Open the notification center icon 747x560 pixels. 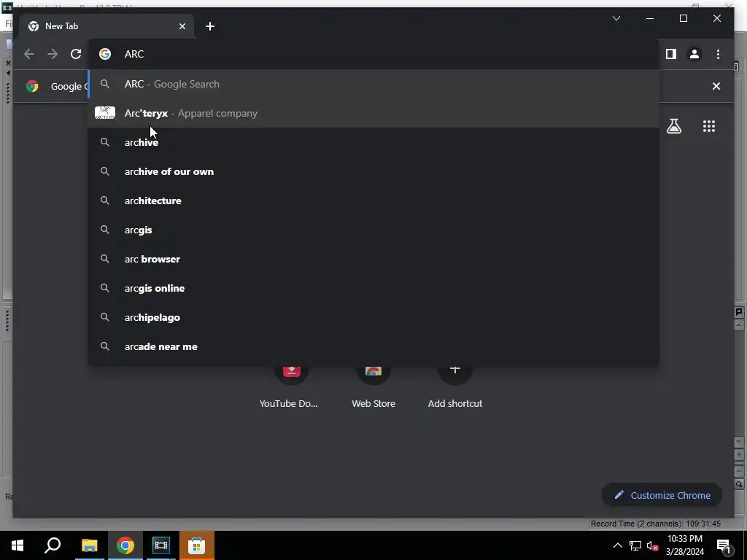pyautogui.click(x=724, y=545)
